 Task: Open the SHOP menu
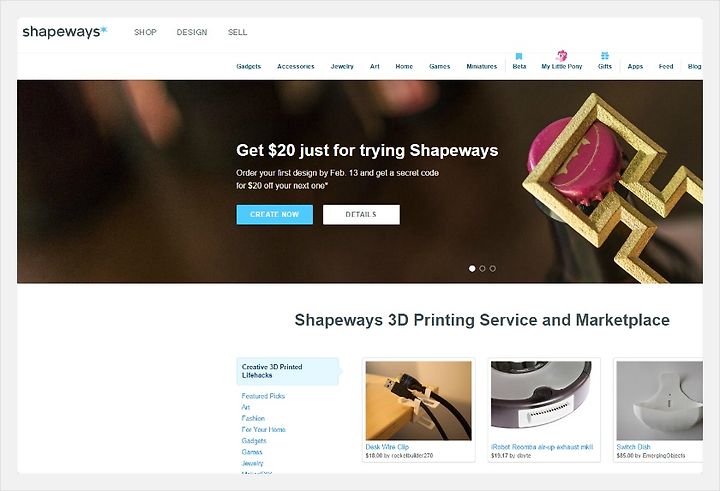pyautogui.click(x=145, y=32)
